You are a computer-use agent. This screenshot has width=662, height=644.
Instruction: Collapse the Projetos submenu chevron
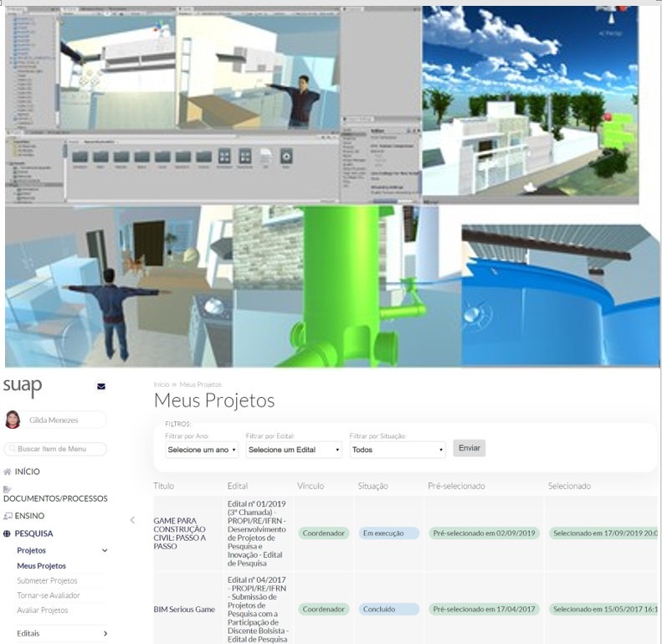click(x=105, y=551)
